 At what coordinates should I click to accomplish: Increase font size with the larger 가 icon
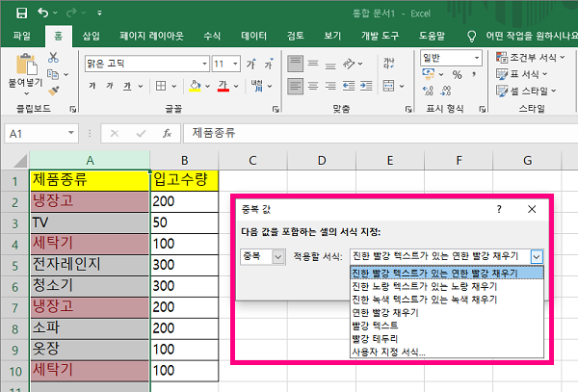click(x=251, y=65)
